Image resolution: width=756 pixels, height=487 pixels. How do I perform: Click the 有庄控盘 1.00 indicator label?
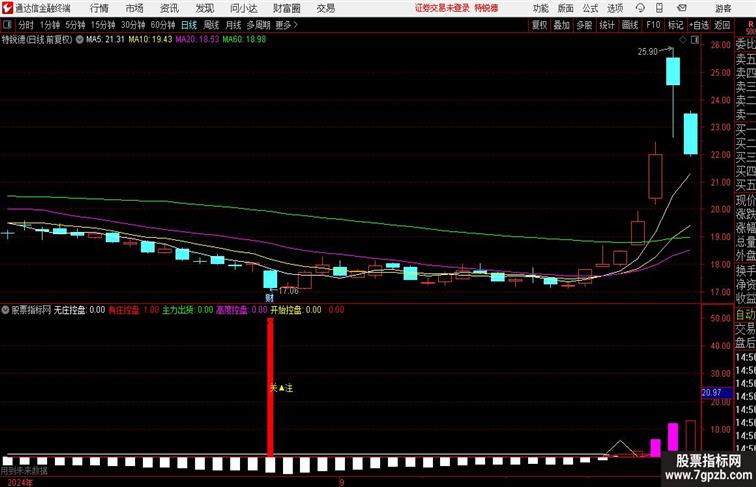(133, 310)
